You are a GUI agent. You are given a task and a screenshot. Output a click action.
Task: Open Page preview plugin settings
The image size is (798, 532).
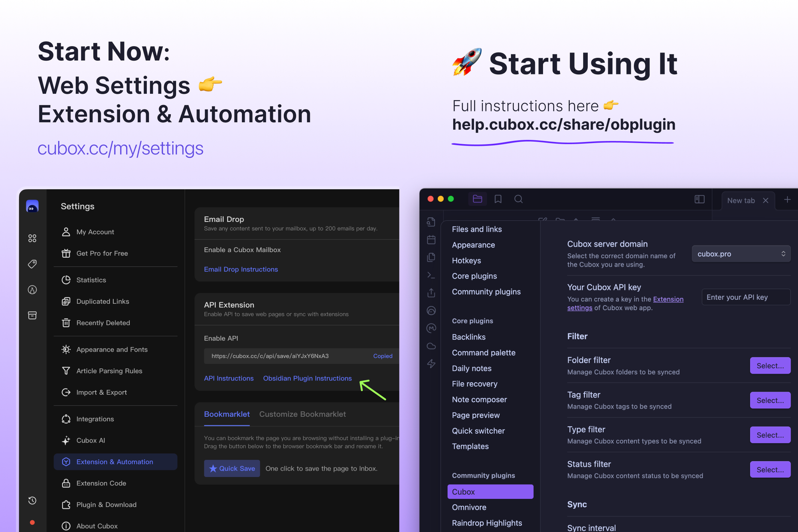point(476,415)
